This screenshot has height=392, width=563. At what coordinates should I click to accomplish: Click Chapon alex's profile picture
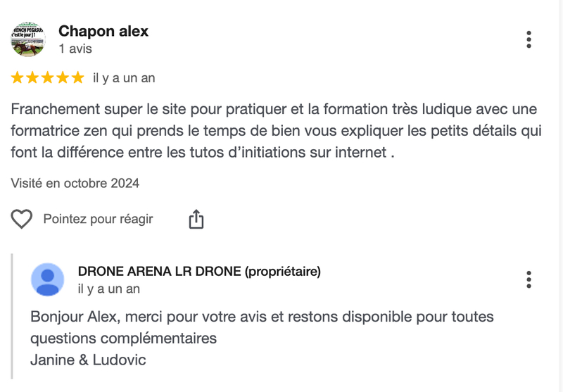coord(28,39)
